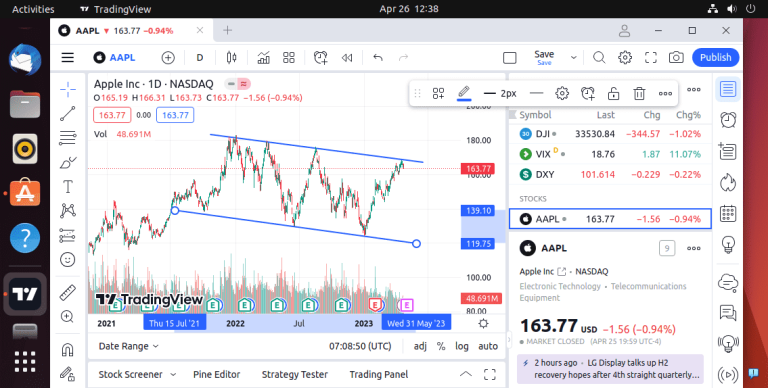
Task: Expand the Date Range dropdown
Action: click(x=128, y=346)
